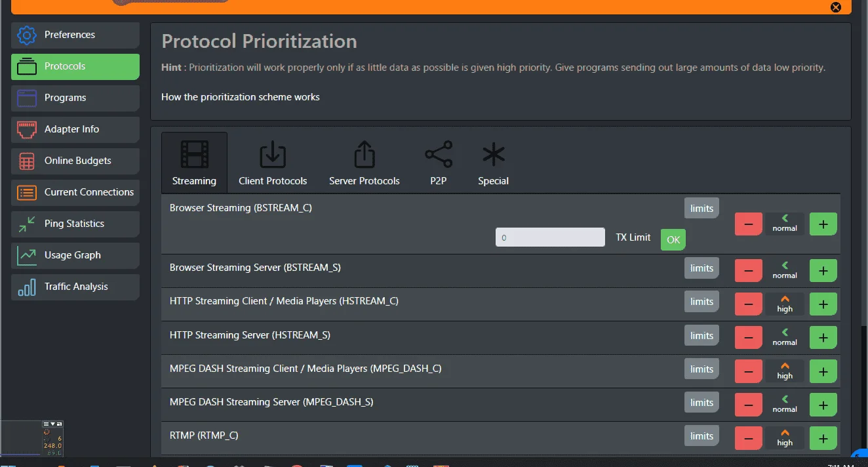This screenshot has height=467, width=868.
Task: Lower priority of Browser Streaming (BSTREAM_C)
Action: coord(749,224)
